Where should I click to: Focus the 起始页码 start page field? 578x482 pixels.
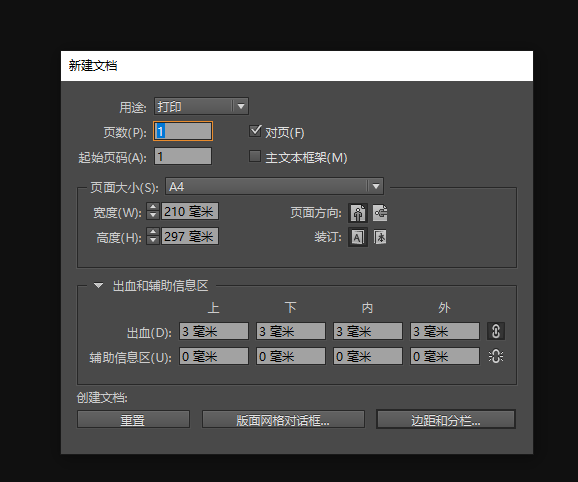click(183, 156)
